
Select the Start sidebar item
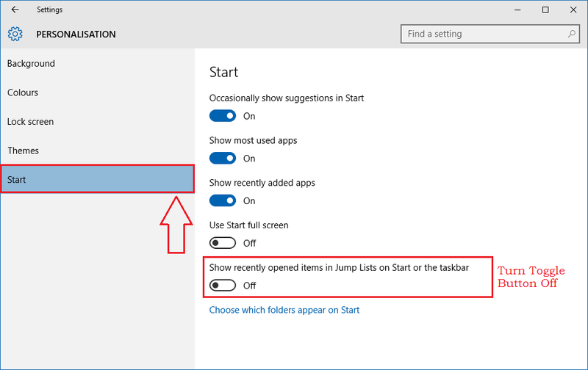(x=97, y=179)
